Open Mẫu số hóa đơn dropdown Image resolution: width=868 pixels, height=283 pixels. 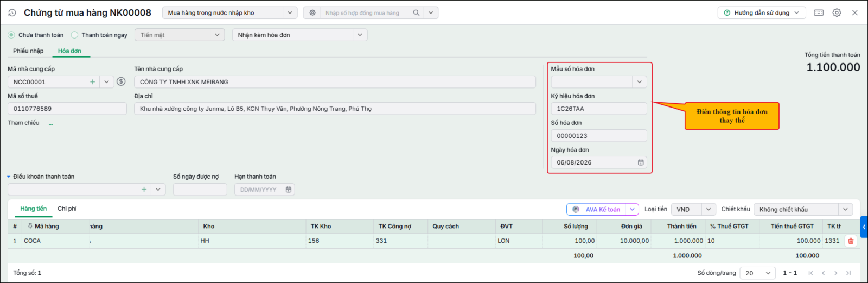tap(640, 82)
